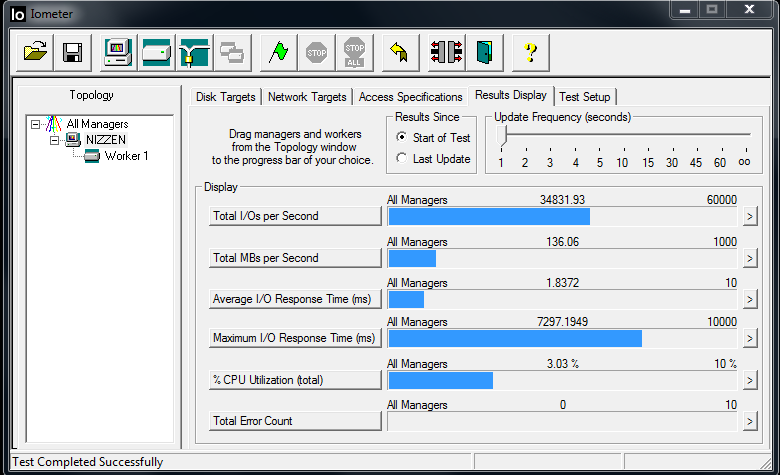Add a new disk worker

click(156, 53)
